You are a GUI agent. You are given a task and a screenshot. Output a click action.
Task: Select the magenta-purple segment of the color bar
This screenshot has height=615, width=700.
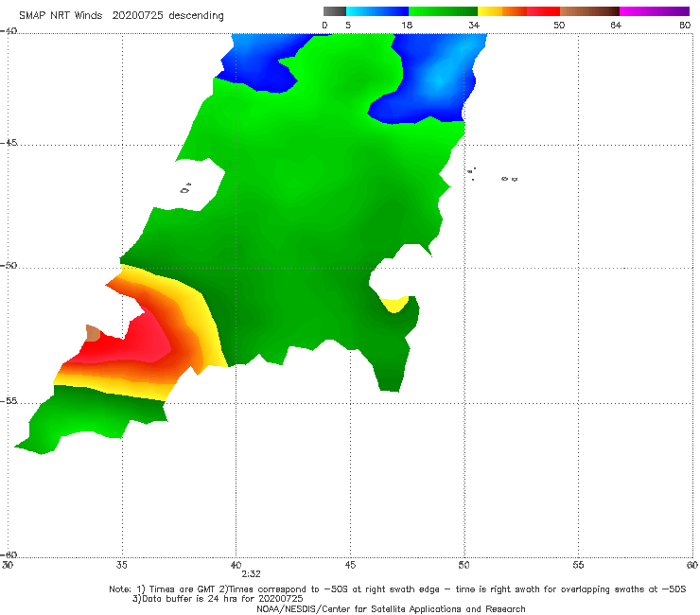655,11
